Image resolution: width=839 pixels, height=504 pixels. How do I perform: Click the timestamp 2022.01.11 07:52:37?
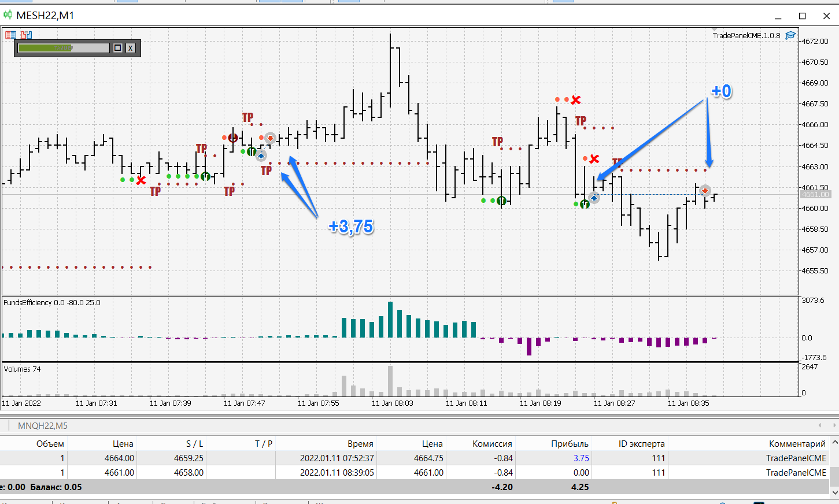(x=337, y=458)
